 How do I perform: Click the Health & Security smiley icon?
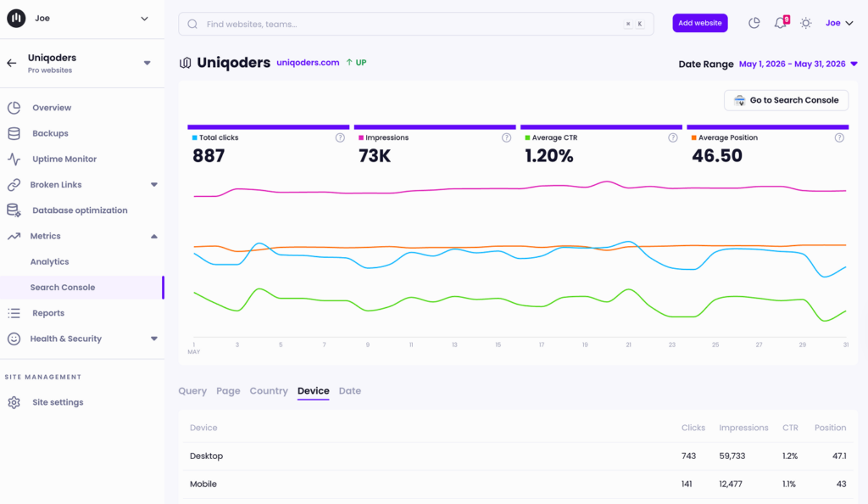tap(14, 339)
